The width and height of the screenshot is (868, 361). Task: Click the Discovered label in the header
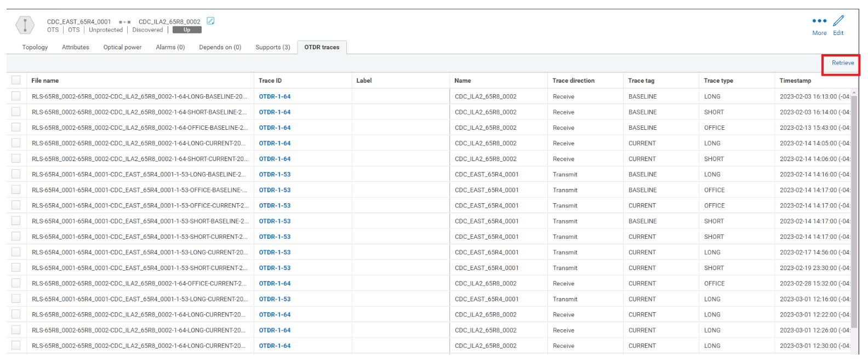pos(147,30)
